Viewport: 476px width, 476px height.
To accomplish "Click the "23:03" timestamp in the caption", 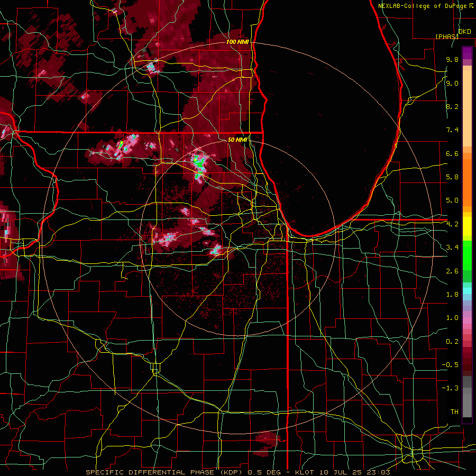I will click(380, 472).
